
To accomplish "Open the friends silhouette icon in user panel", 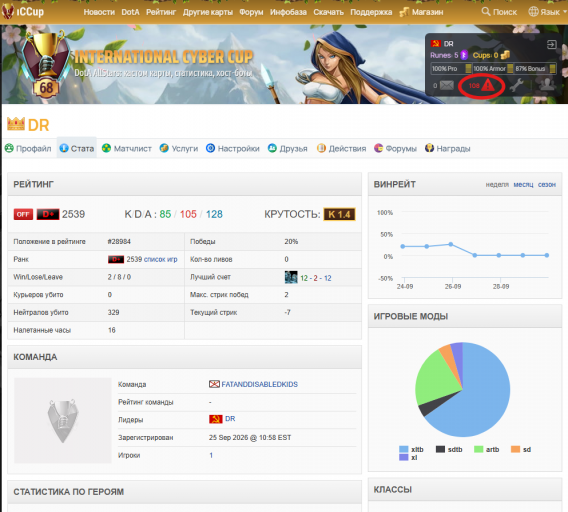I will pyautogui.click(x=547, y=84).
